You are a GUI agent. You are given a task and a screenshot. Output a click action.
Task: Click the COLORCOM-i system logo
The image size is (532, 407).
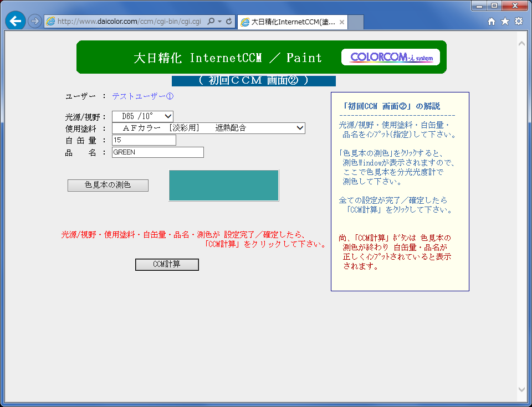click(x=391, y=57)
